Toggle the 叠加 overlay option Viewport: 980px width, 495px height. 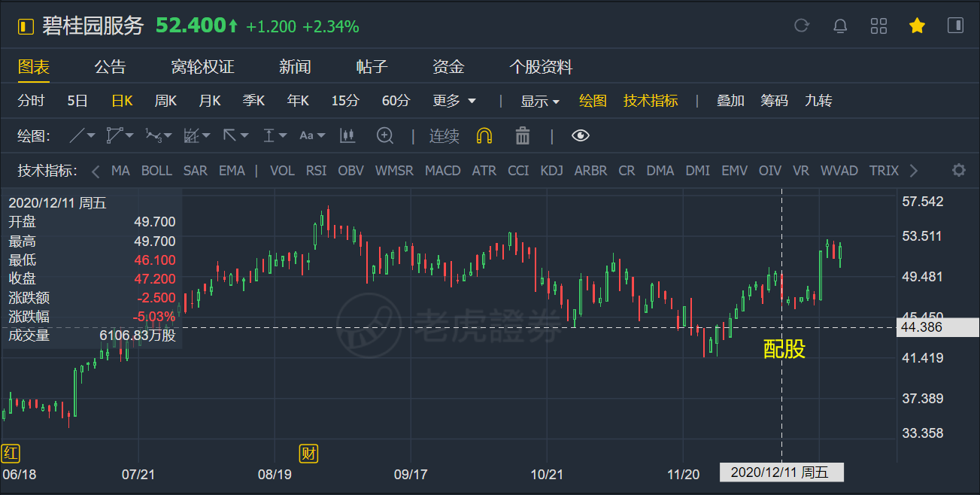(x=730, y=101)
